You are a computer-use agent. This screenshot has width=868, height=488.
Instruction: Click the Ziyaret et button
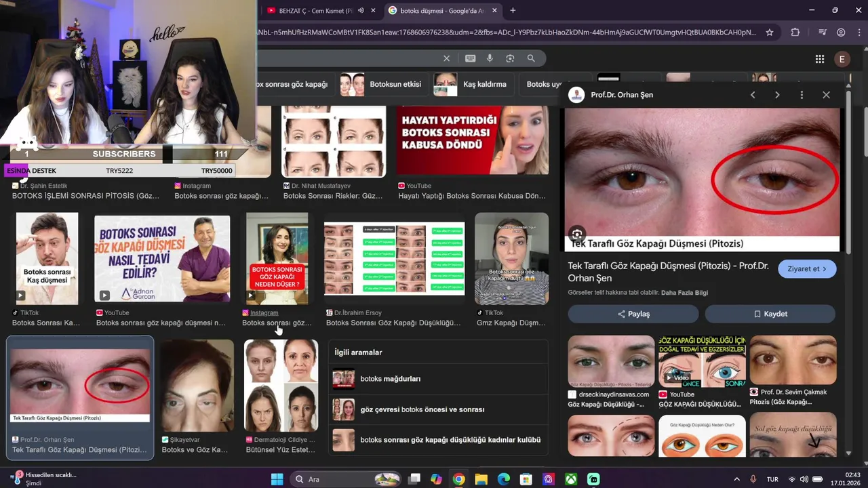(807, 269)
